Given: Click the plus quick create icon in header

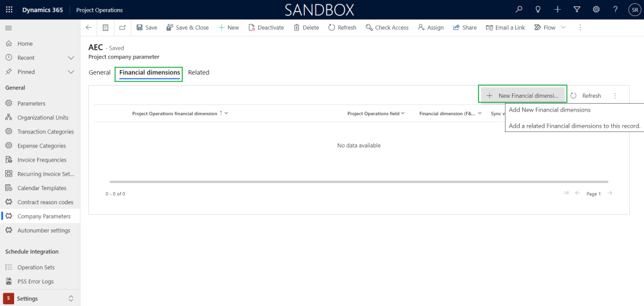Looking at the screenshot, I should (x=557, y=10).
